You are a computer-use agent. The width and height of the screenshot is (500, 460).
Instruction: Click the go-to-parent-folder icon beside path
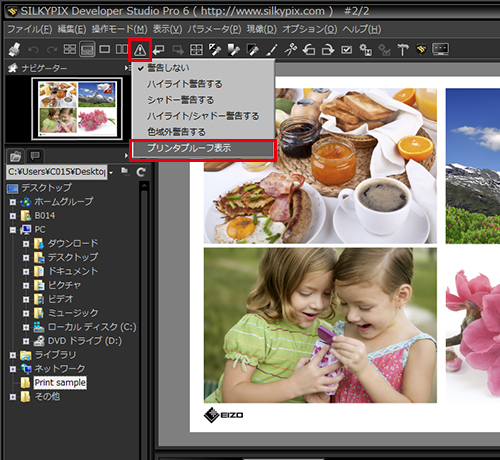tap(125, 171)
